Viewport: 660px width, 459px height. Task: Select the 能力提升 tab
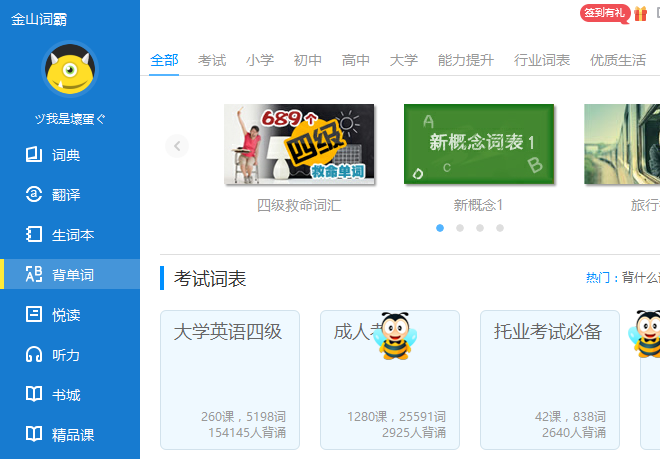click(466, 60)
